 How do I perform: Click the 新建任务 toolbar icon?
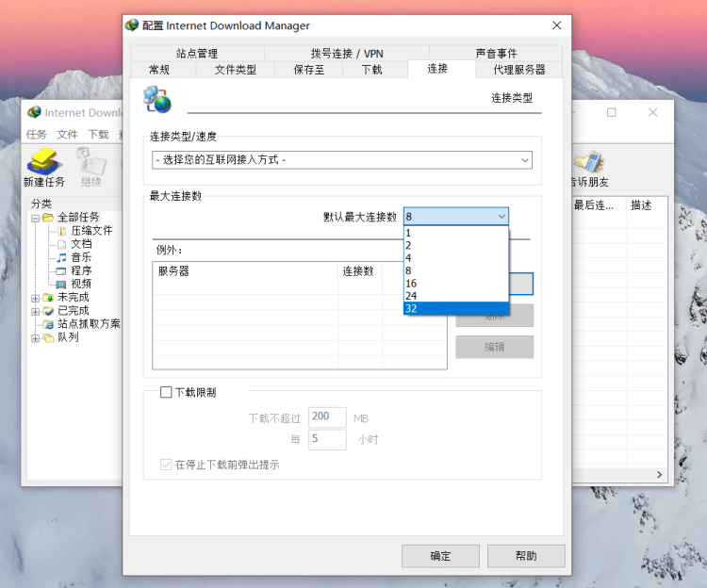click(43, 162)
